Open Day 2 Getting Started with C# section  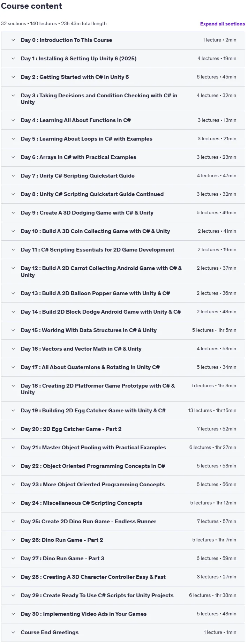point(123,77)
